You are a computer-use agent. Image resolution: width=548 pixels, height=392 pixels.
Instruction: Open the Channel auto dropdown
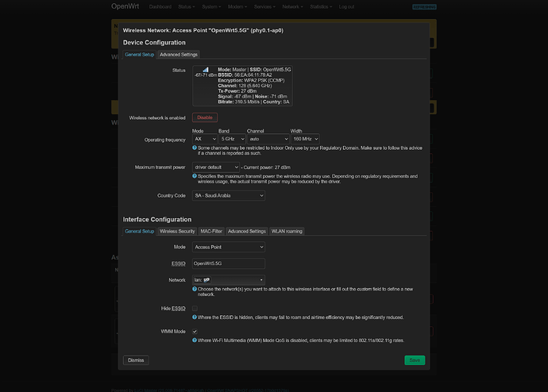[268, 139]
